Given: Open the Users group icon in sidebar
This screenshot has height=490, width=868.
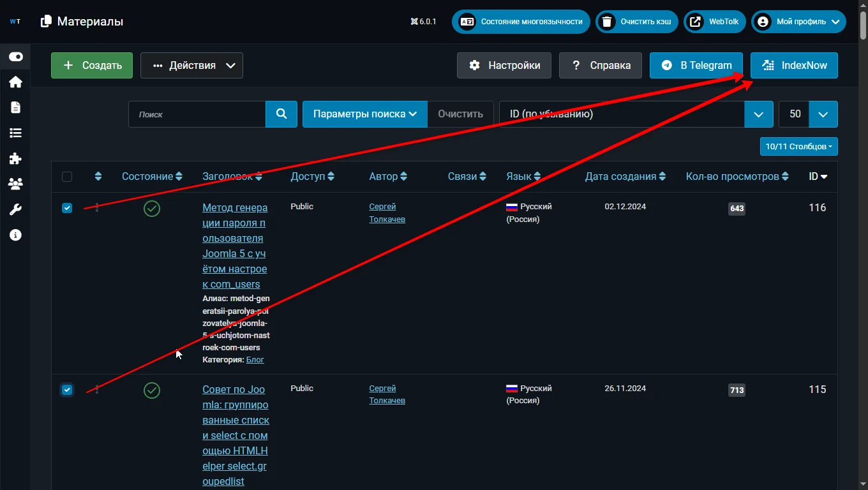Looking at the screenshot, I should (x=15, y=184).
